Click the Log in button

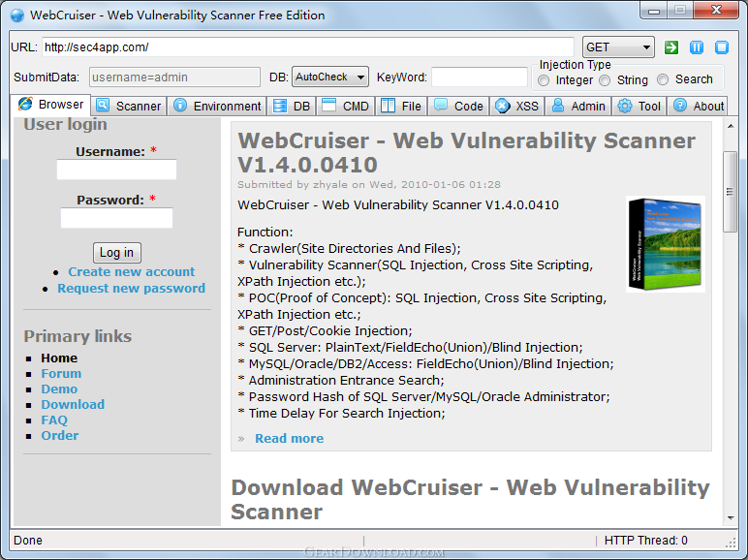[117, 253]
